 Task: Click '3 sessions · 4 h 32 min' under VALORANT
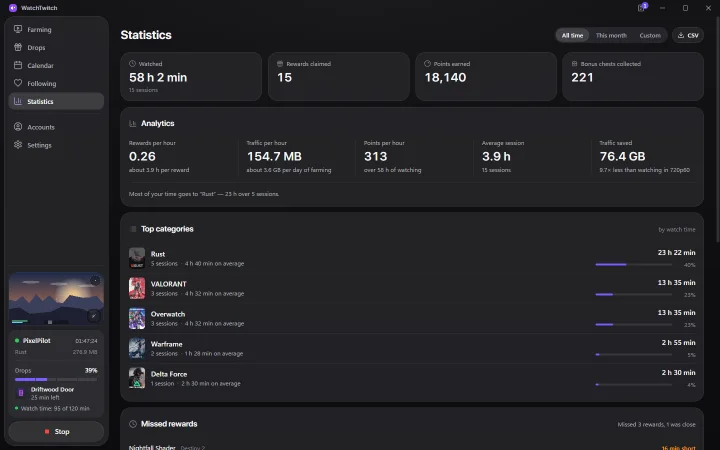(197, 293)
